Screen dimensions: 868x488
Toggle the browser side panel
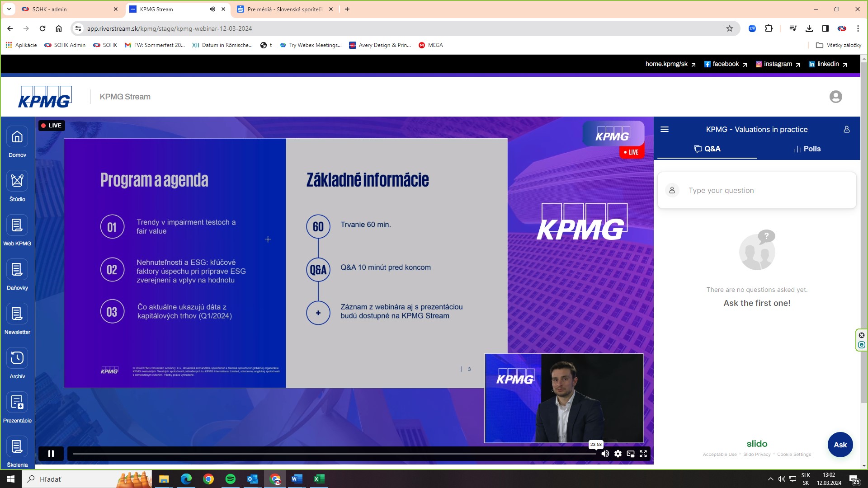point(826,28)
